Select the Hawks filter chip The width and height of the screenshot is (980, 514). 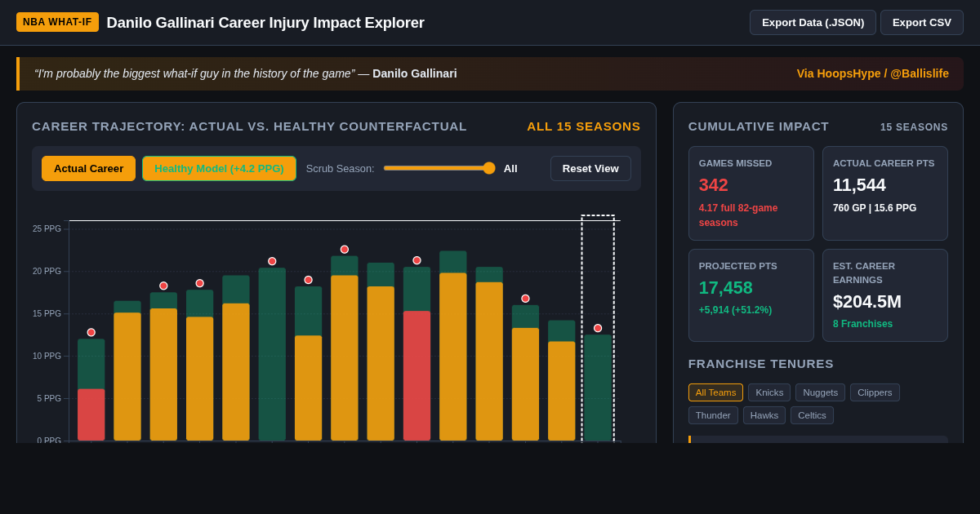764,415
